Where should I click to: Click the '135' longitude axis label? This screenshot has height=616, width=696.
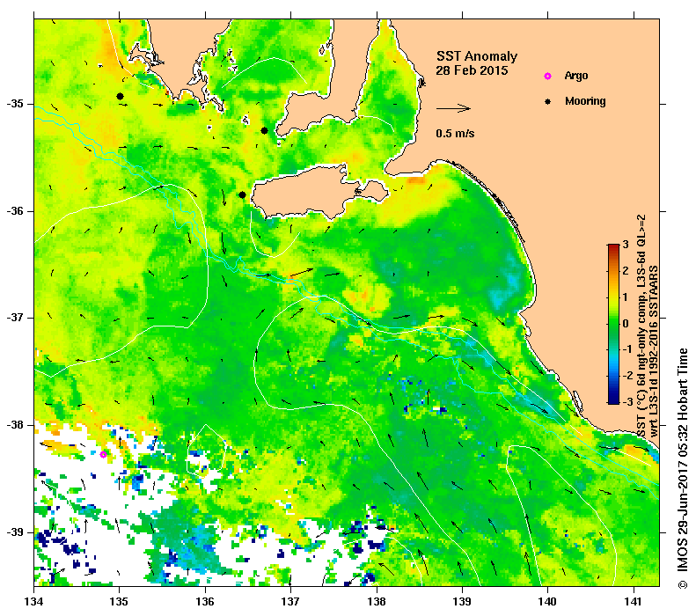120,602
